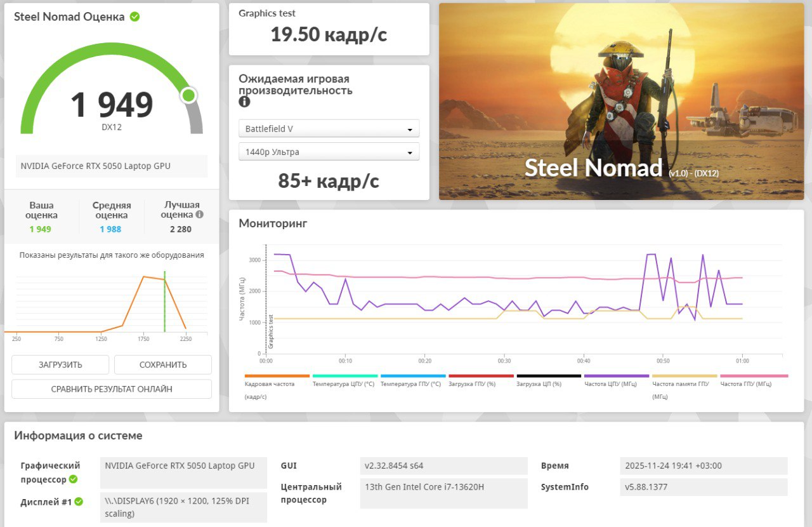Open the info icon under Ожидаемая игровая производительность

244,102
